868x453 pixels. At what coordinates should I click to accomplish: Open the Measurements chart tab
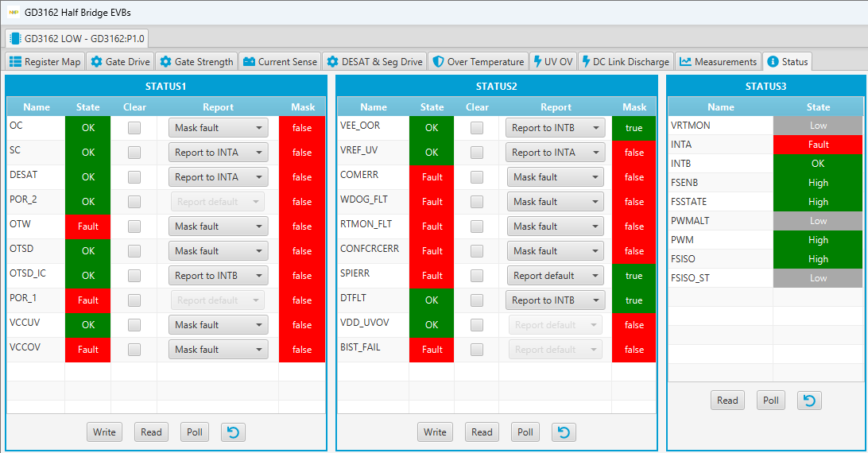718,62
